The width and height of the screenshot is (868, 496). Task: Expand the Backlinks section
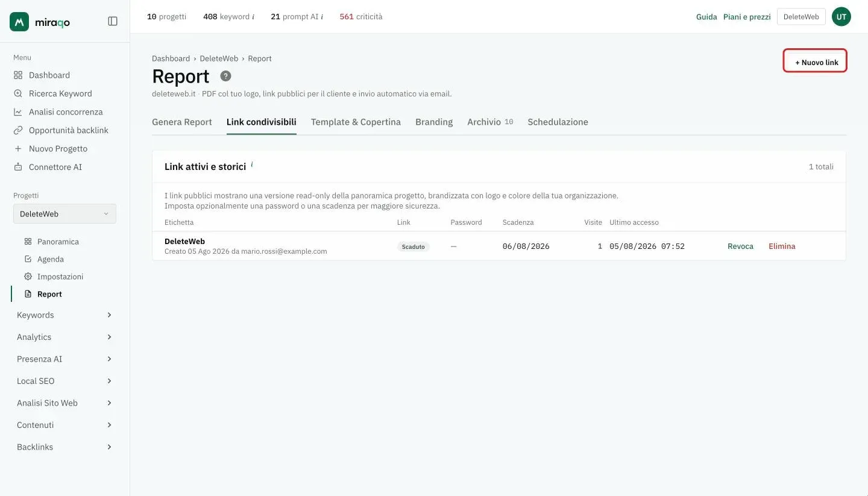pyautogui.click(x=64, y=447)
